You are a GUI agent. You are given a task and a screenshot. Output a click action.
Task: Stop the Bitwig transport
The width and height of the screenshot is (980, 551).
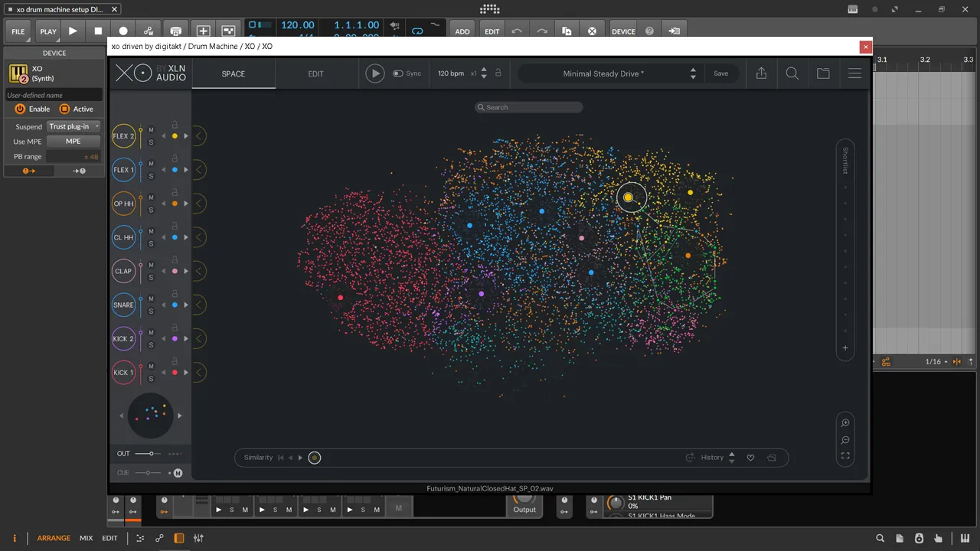pos(98,31)
